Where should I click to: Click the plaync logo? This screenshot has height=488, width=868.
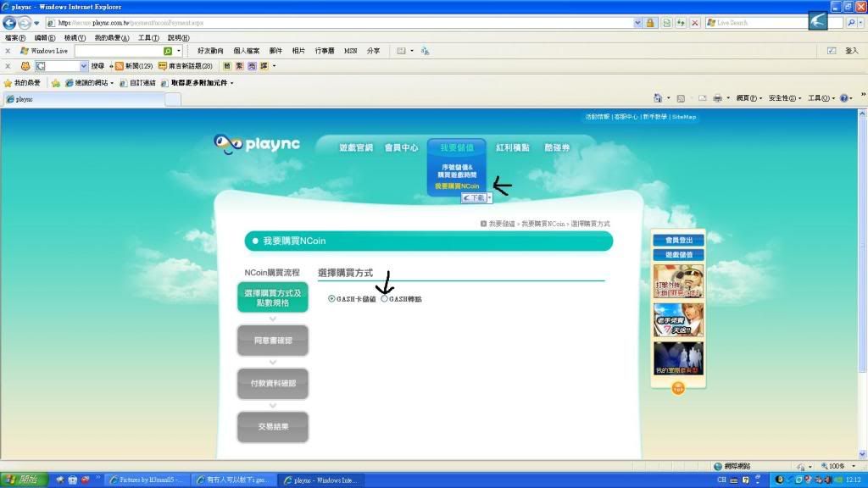(257, 145)
